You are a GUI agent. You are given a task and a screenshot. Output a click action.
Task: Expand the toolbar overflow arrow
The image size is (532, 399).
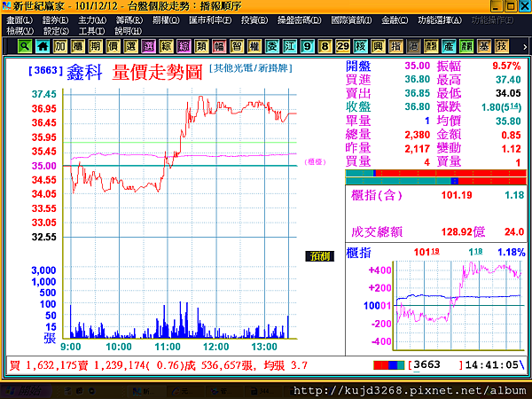click(525, 47)
